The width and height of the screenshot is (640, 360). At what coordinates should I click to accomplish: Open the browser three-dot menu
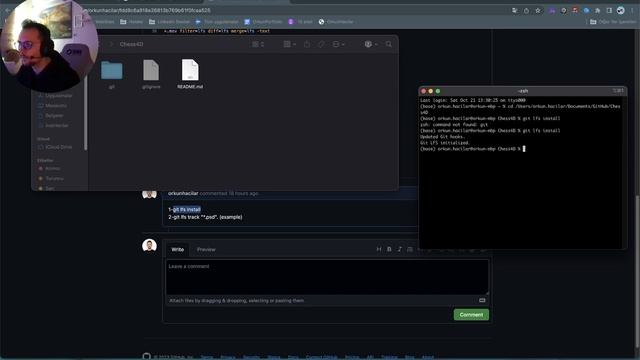coord(632,11)
